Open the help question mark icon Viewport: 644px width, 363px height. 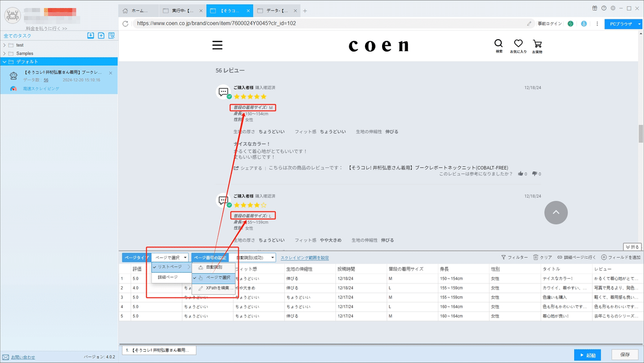tap(604, 8)
